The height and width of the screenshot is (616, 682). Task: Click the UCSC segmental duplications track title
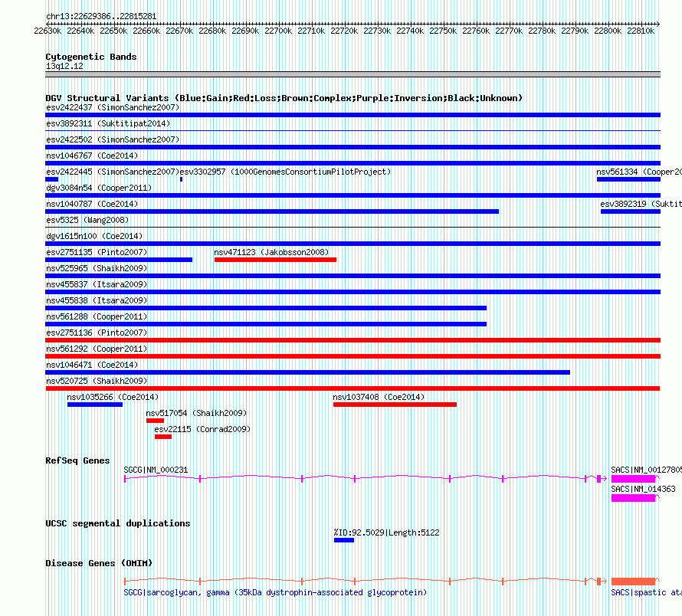pos(118,523)
